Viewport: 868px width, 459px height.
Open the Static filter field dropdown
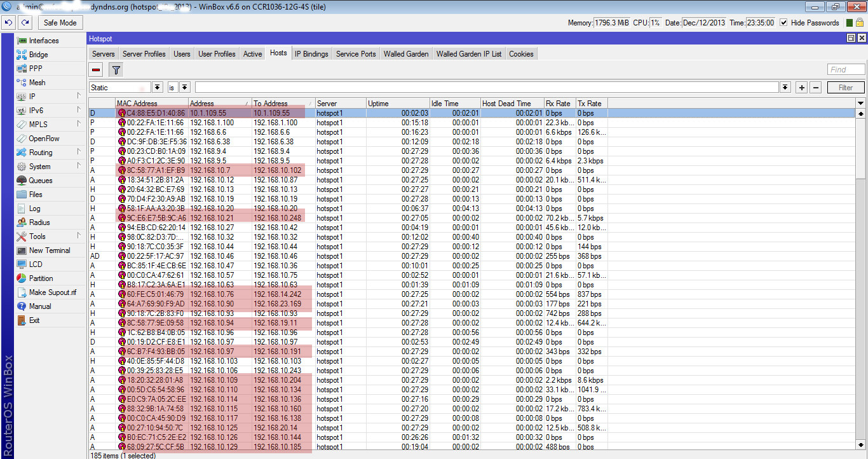156,86
